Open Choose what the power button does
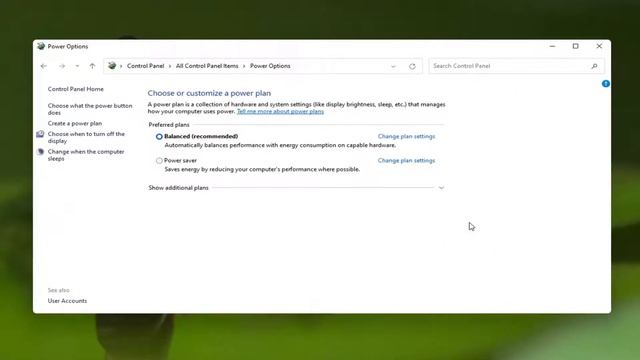 90,109
